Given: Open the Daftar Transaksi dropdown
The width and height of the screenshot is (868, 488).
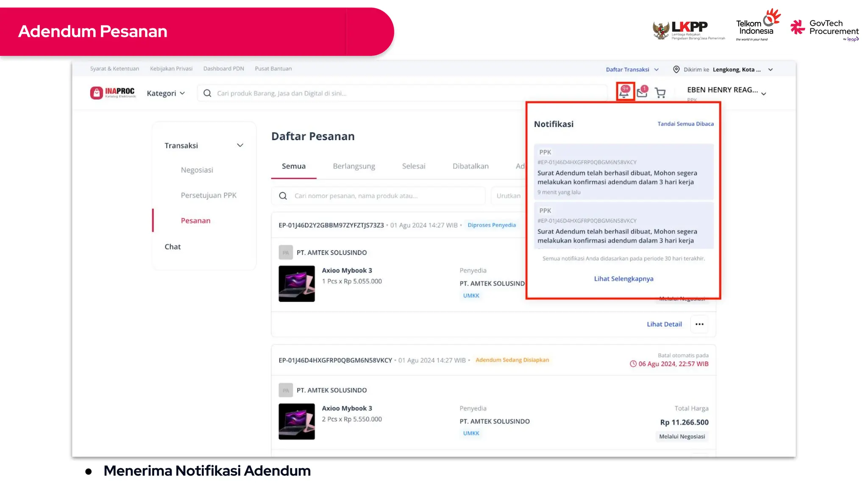Looking at the screenshot, I should 632,69.
